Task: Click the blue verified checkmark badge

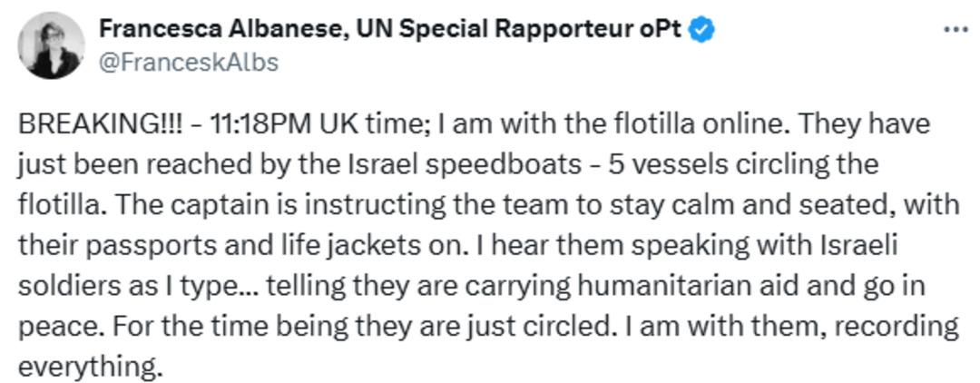Action: point(701,29)
